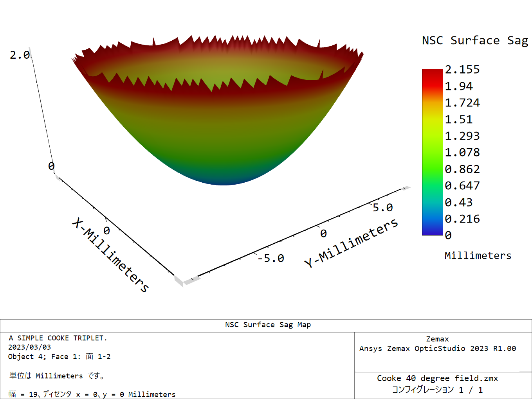Click the "NSC Surface Sag Map" footer title
Screen dimensions: 532x399
coord(268,325)
